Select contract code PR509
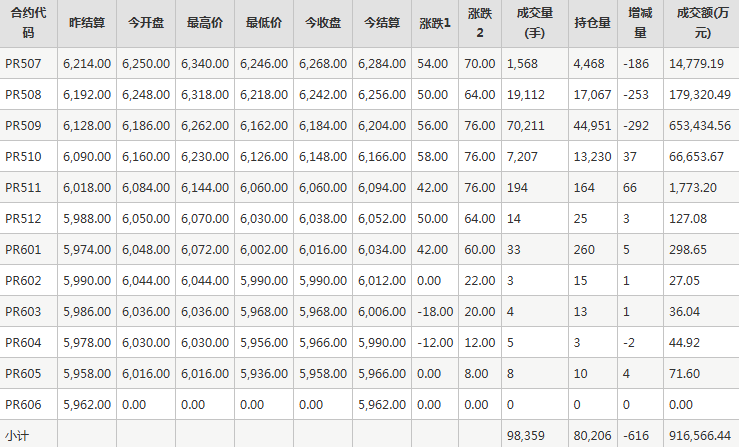This screenshot has height=447, width=739. (x=23, y=126)
